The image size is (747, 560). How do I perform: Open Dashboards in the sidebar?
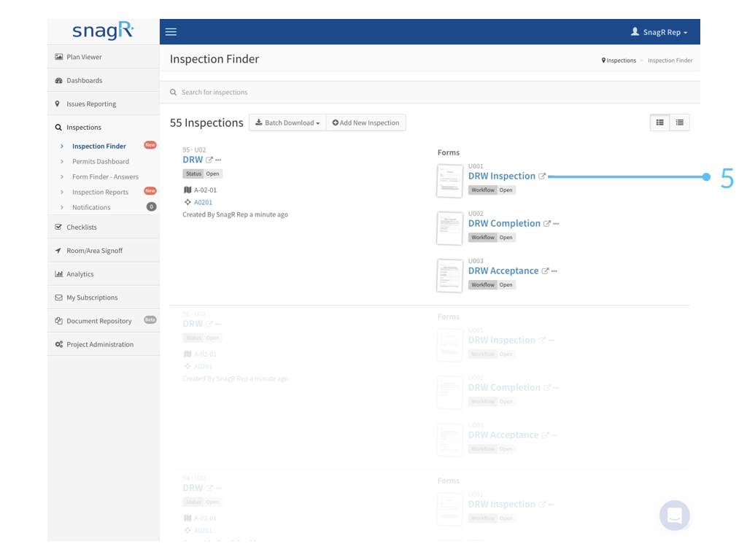(x=104, y=80)
